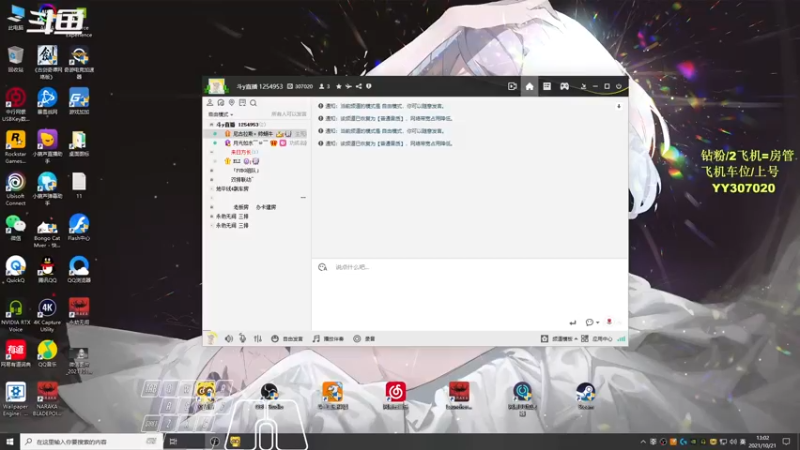800x450 pixels.
Task: Expand the 4-person room sub-channel
Action: click(x=212, y=189)
